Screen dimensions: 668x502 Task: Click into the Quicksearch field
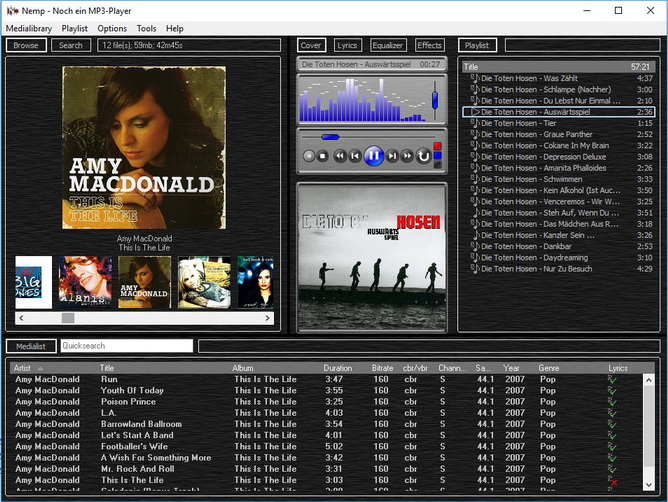126,346
